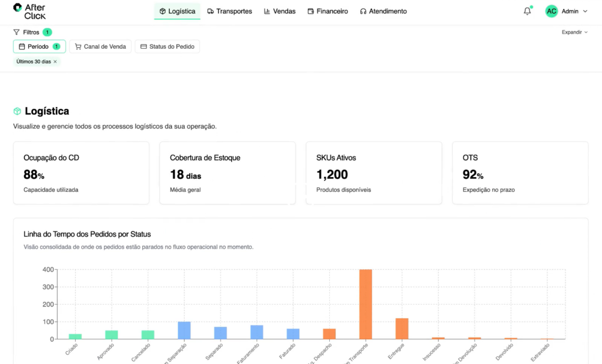Open the Atendimento tab
602x364 pixels.
click(x=383, y=11)
